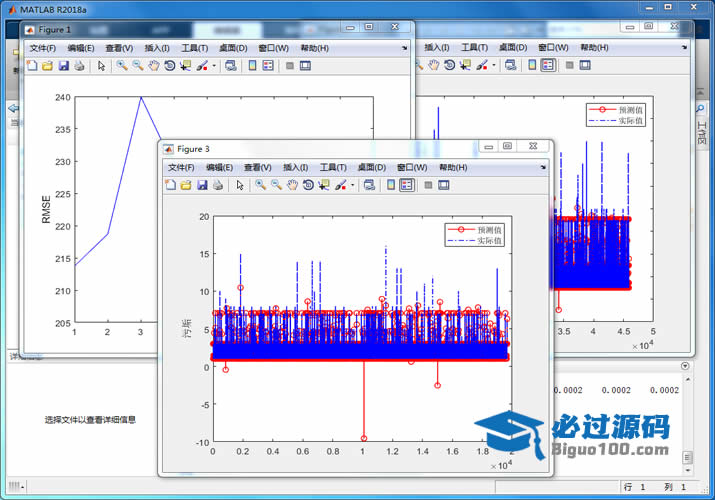Screen dimensions: 715x500
Task: Activate Zoom Out magnifier in Figure 3
Action: pos(276,185)
